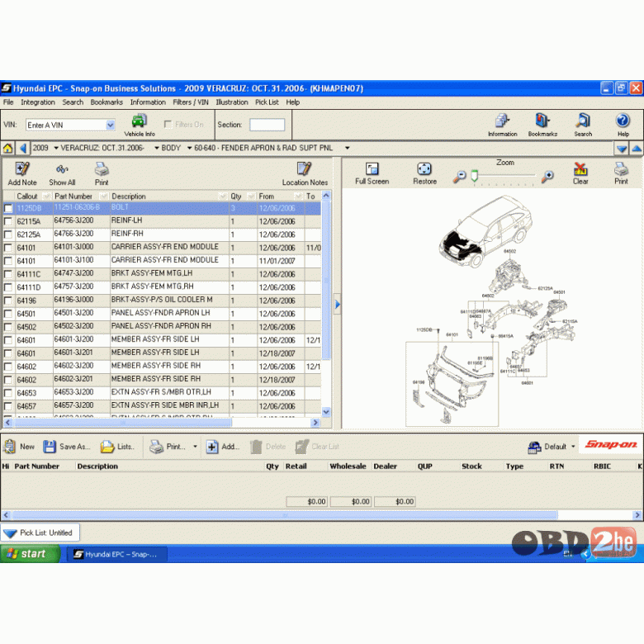
Task: Expand the BODY group dropdown
Action: coord(189,148)
